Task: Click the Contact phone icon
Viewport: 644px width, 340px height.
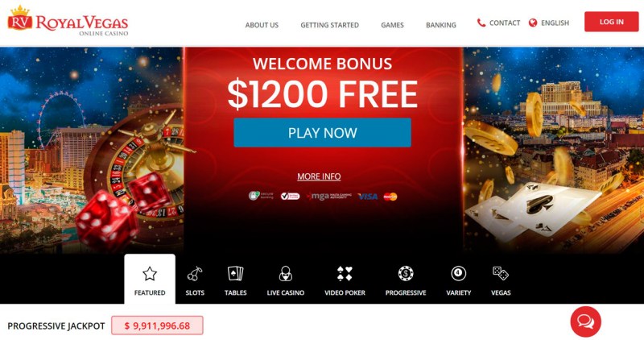Action: [x=481, y=23]
